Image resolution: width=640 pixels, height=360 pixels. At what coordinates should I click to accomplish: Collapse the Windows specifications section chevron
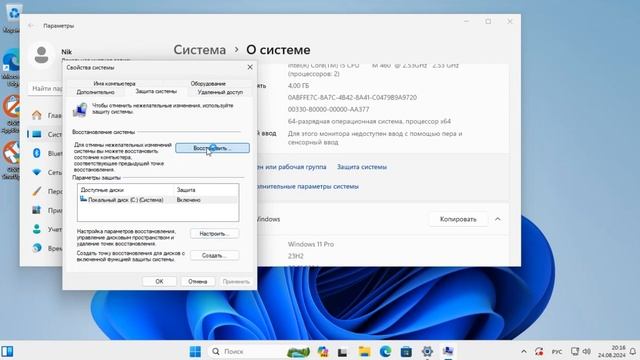498,219
